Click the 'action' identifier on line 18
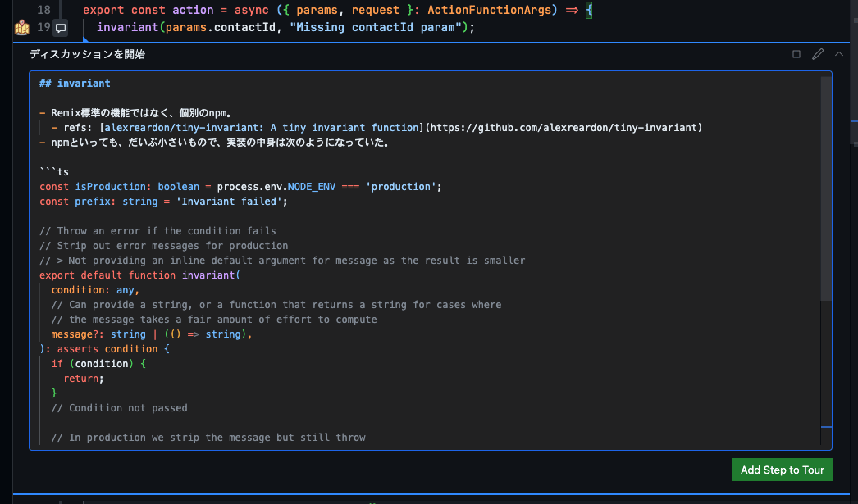 193,9
